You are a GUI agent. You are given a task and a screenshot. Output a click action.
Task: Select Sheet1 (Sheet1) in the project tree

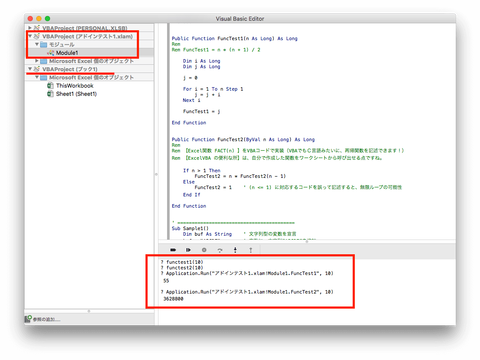pos(76,94)
